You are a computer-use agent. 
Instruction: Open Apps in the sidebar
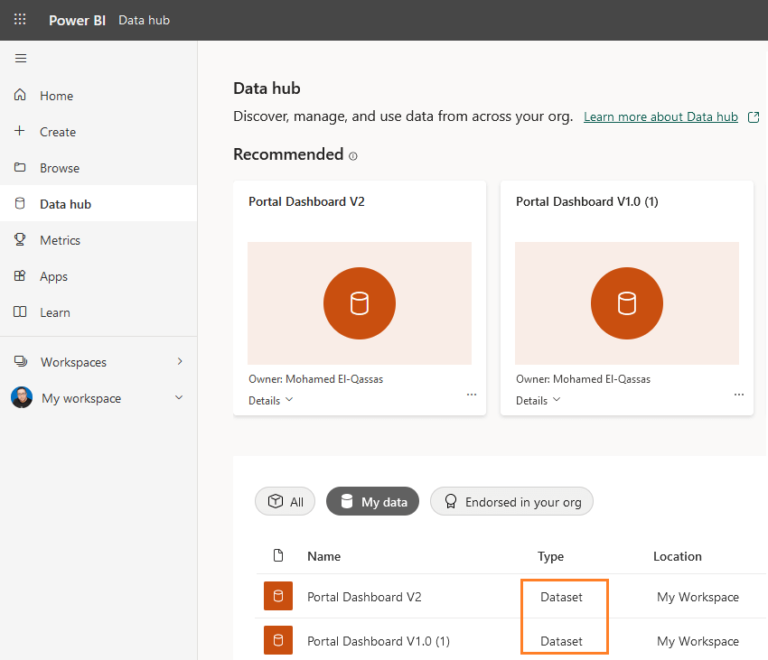click(x=53, y=276)
